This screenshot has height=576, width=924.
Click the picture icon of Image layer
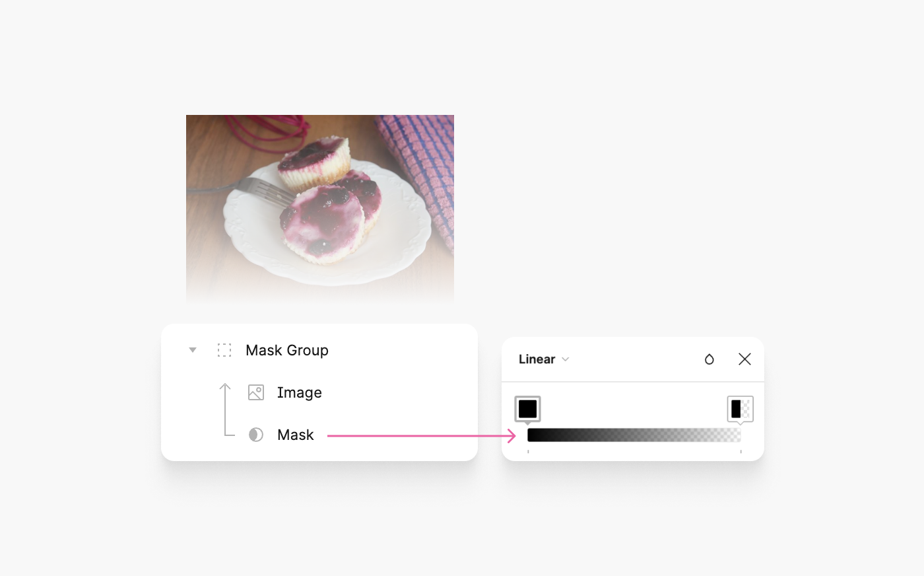pyautogui.click(x=256, y=392)
